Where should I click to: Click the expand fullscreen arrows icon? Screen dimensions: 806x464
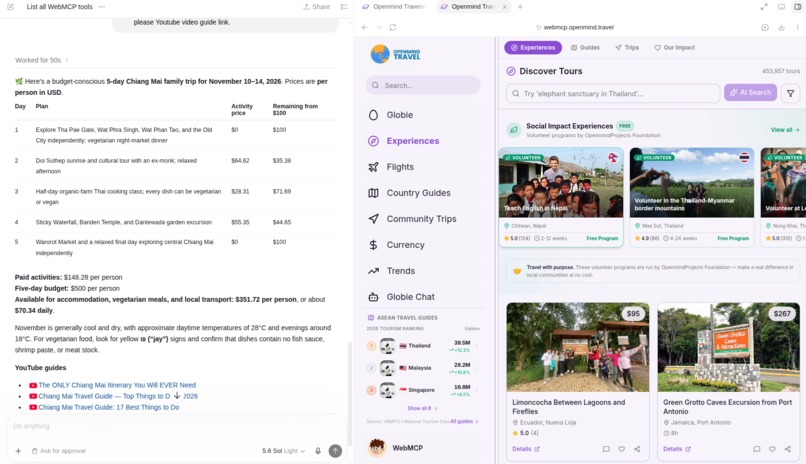pyautogui.click(x=764, y=7)
